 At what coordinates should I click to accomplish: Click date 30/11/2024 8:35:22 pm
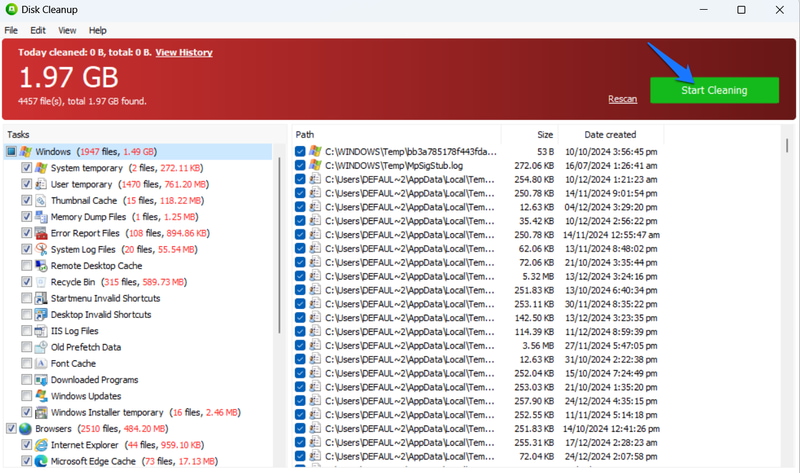(611, 304)
